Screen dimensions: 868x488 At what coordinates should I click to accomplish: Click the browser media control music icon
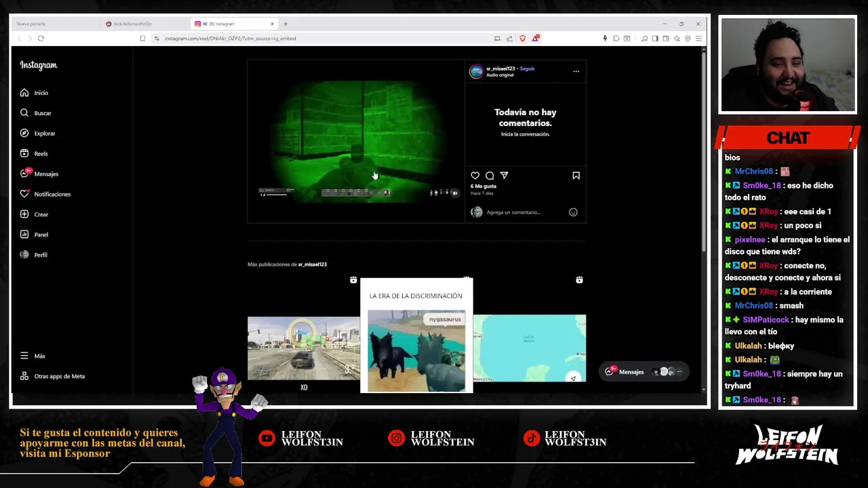coord(644,39)
